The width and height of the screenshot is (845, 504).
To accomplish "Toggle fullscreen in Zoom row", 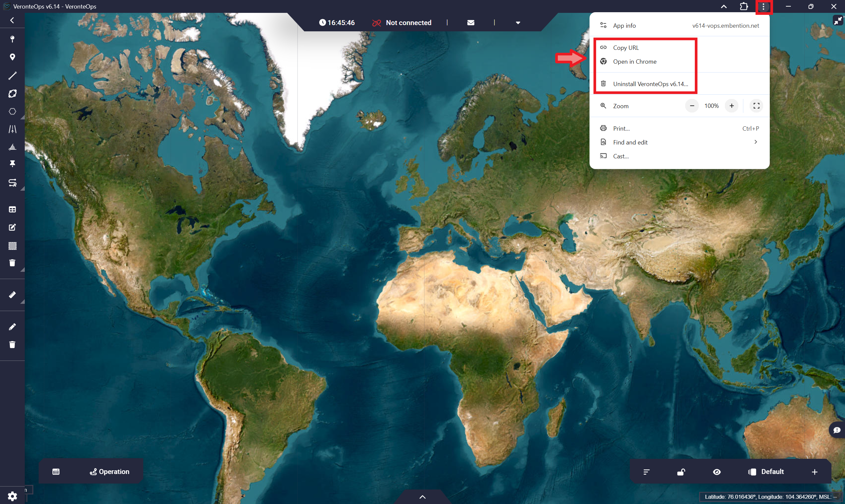I will [756, 106].
